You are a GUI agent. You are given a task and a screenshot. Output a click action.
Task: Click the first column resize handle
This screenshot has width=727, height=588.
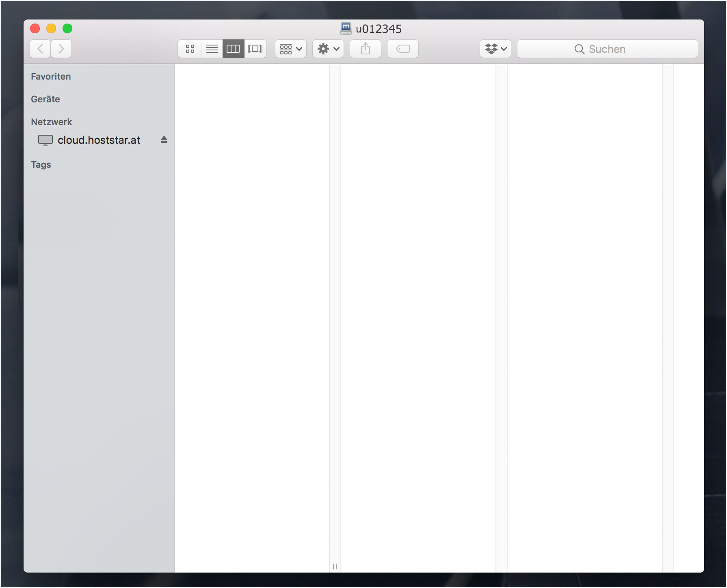coord(335,566)
